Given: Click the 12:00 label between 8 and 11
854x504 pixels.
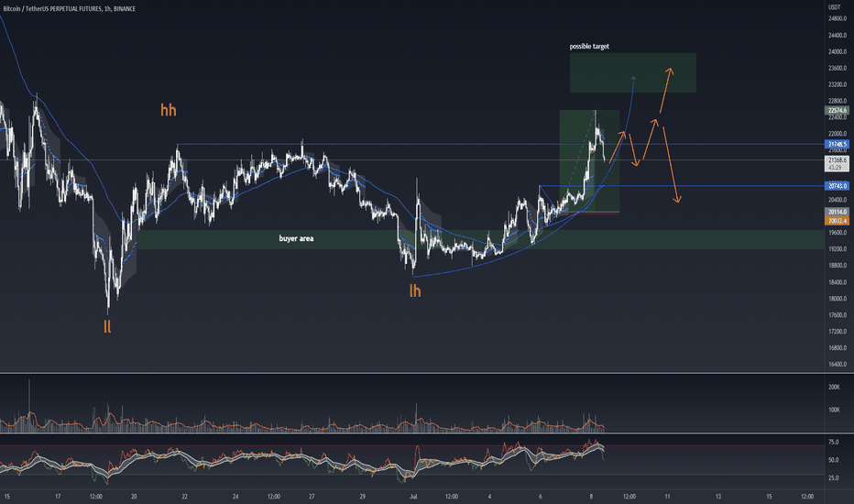Looking at the screenshot, I should point(630,497).
